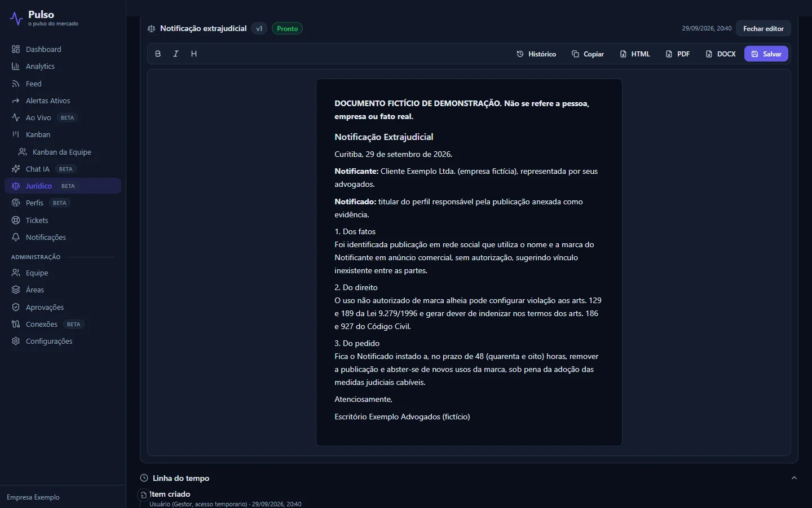Click the Pulso logo icon

point(16,19)
